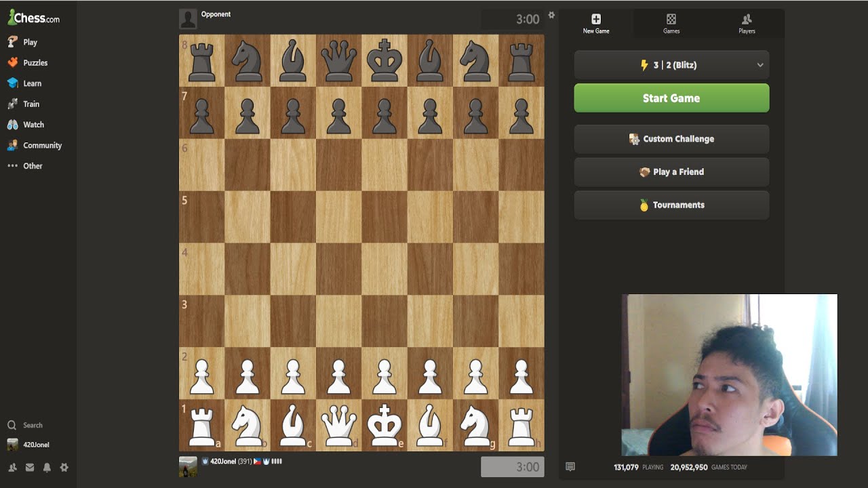Open the friends icon at sidebar bottom
Image resolution: width=868 pixels, height=488 pixels.
point(12,467)
